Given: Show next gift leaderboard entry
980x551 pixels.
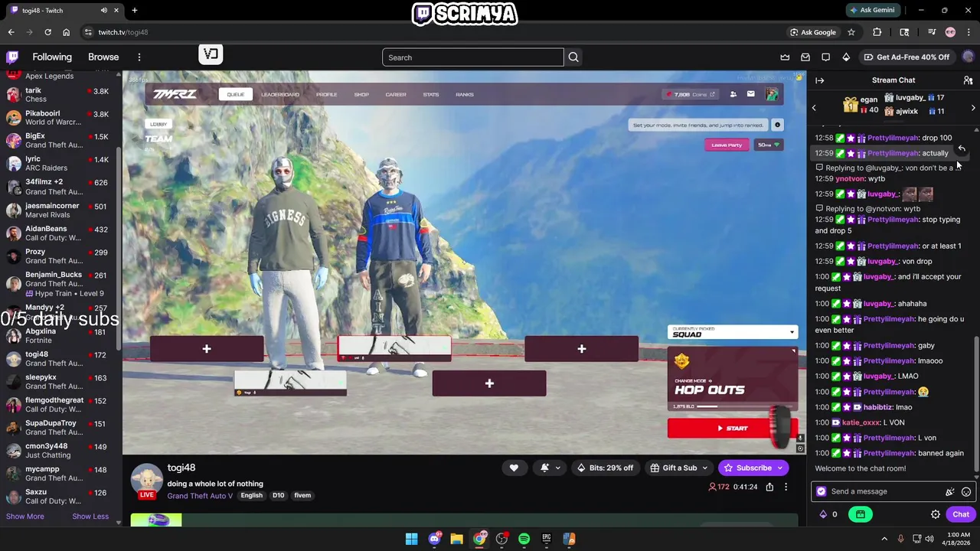Looking at the screenshot, I should [973, 108].
